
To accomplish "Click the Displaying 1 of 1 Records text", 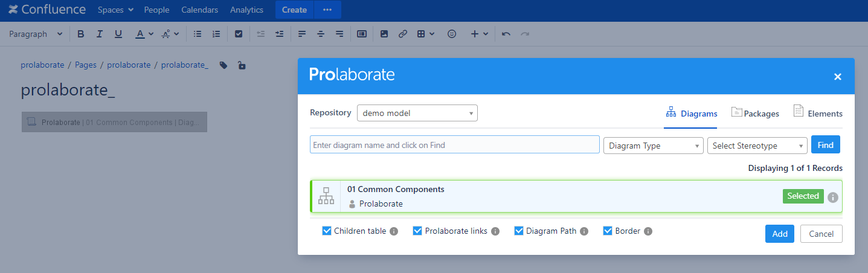I will (x=795, y=168).
